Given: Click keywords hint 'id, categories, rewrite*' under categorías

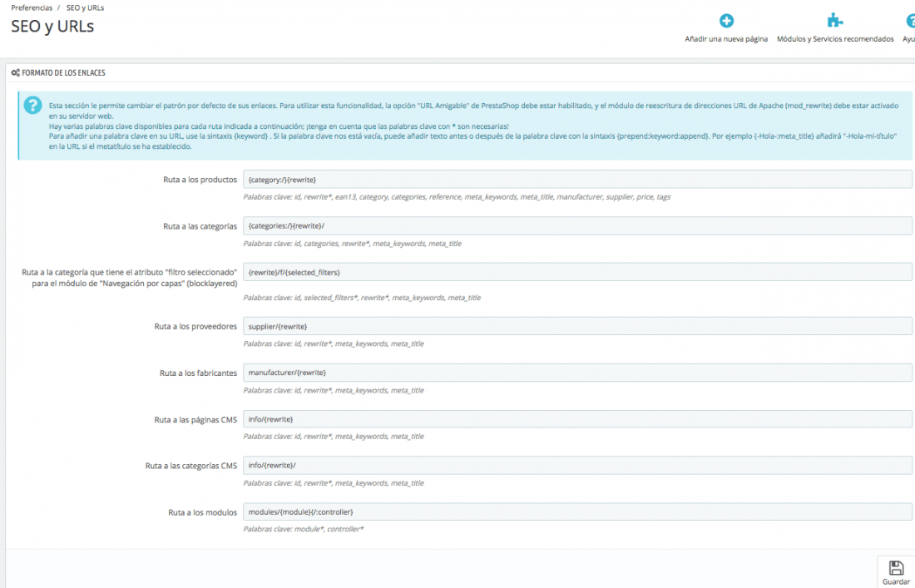Looking at the screenshot, I should (352, 244).
